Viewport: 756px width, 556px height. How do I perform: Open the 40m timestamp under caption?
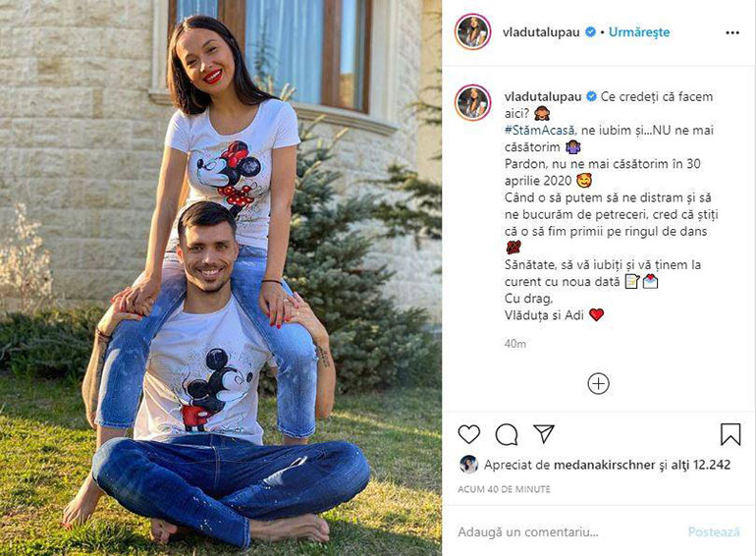(514, 344)
